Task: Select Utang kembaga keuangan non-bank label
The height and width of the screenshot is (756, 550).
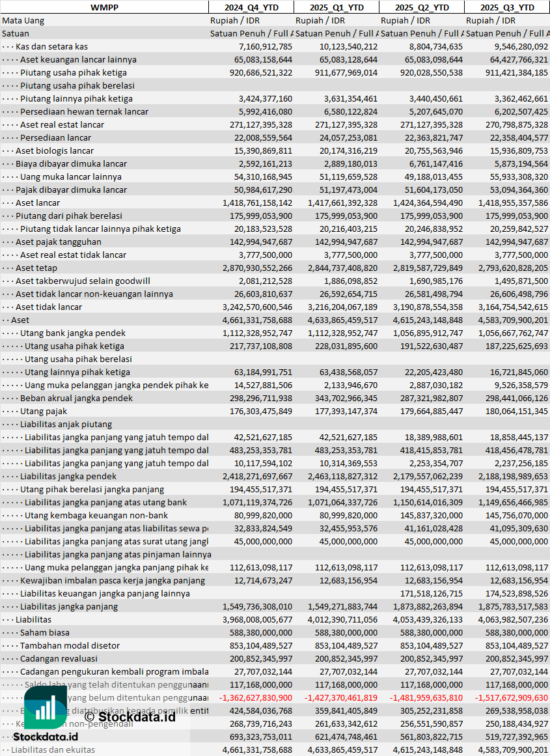Action: click(x=96, y=516)
